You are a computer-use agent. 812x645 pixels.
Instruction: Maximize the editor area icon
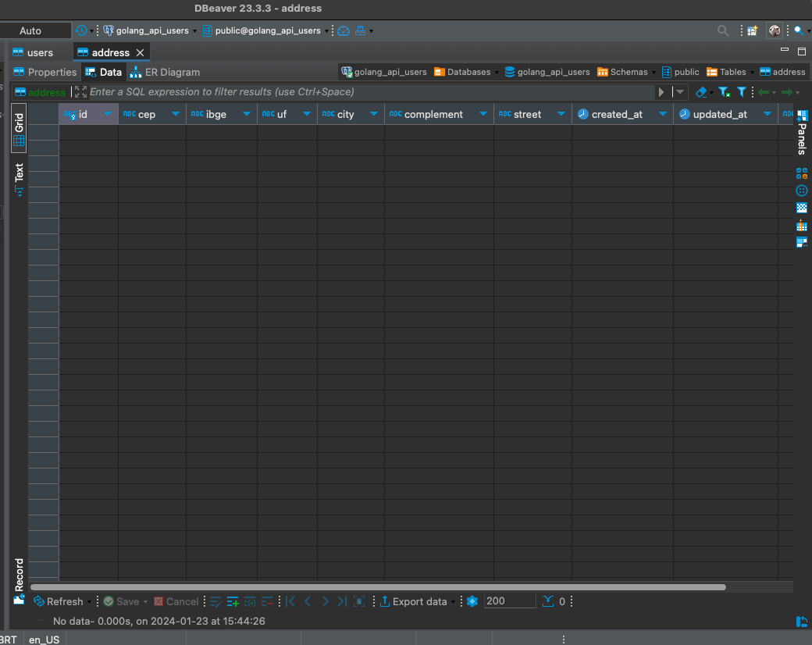click(x=802, y=52)
